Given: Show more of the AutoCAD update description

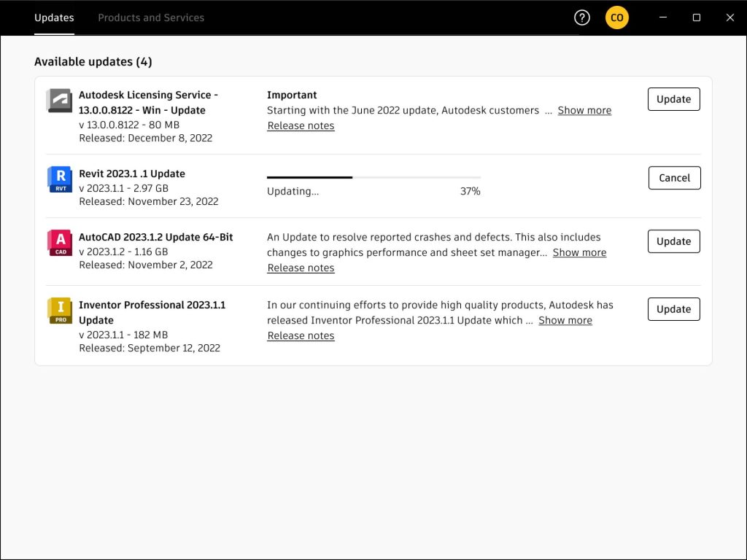Looking at the screenshot, I should tap(579, 252).
